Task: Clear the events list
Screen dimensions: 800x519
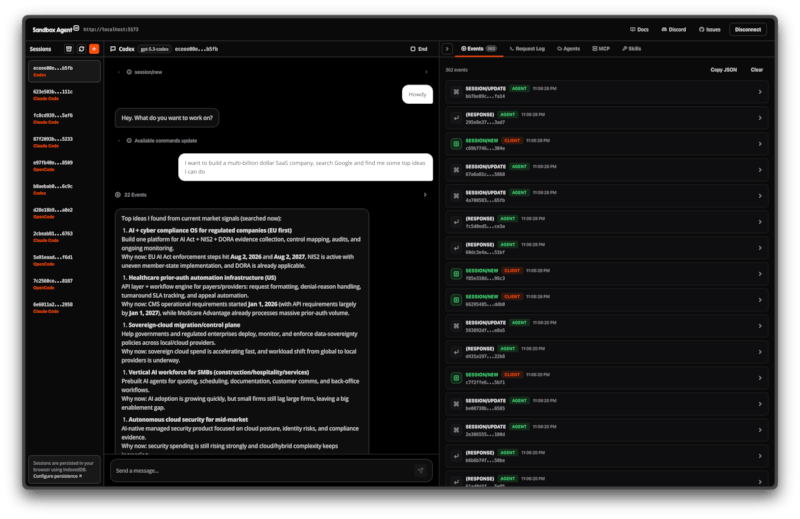Action: [x=757, y=70]
